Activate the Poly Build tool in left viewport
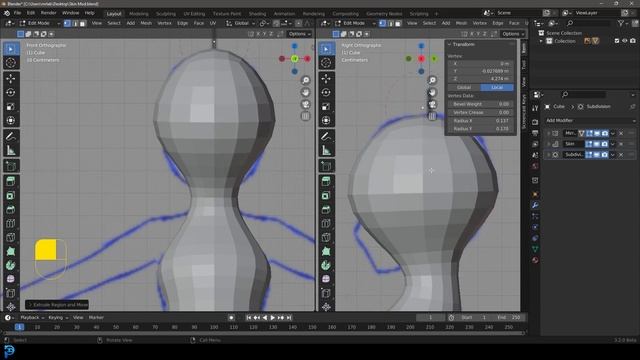640x360 pixels. pyautogui.click(x=11, y=251)
